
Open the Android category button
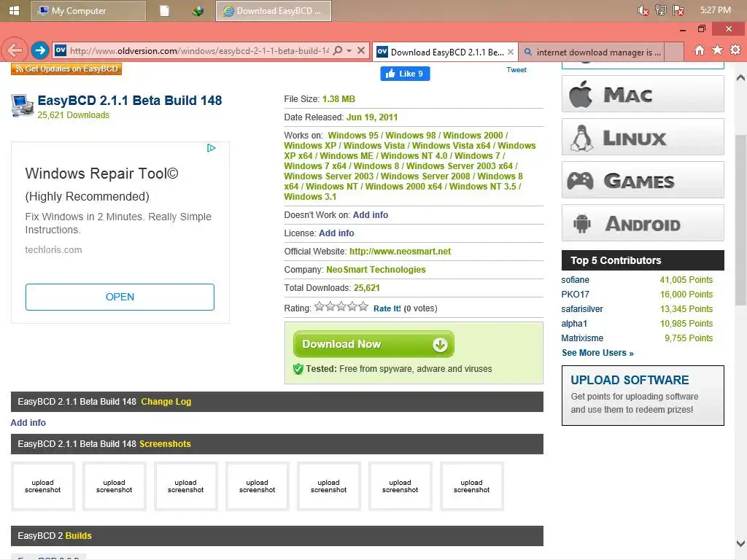pyautogui.click(x=643, y=223)
